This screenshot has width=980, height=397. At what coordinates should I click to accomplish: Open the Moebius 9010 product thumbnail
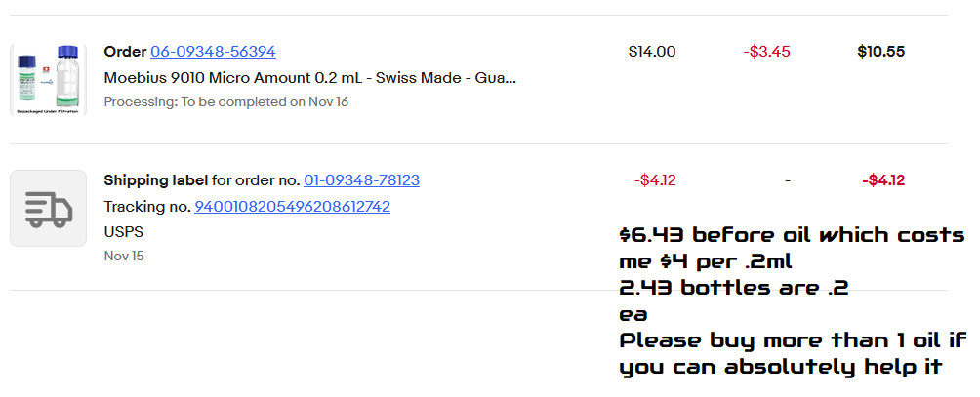click(x=48, y=80)
